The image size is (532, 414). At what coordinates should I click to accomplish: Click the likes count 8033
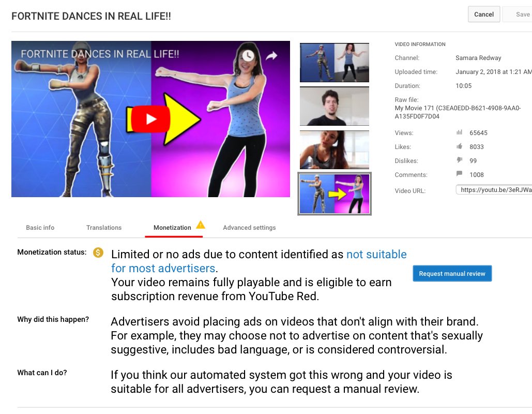pos(476,147)
